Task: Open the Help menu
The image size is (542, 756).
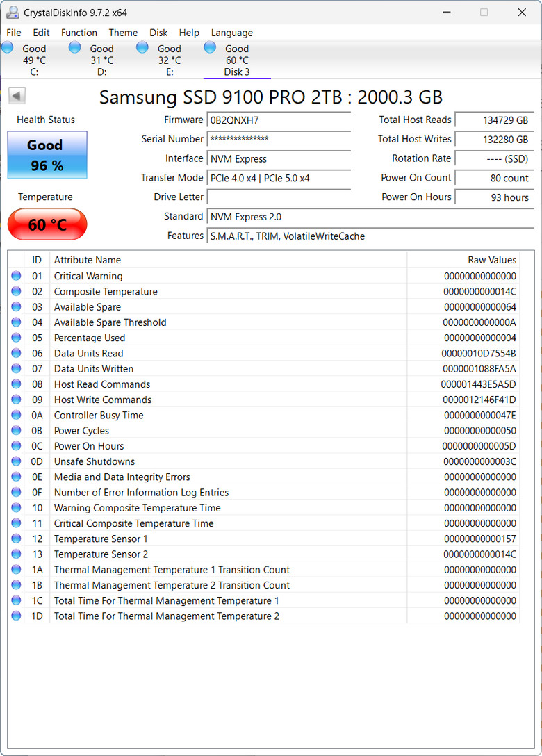Action: [x=189, y=33]
